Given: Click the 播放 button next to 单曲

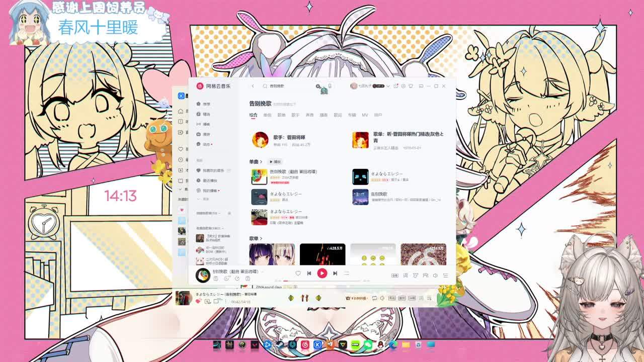Looking at the screenshot, I should pyautogui.click(x=275, y=161).
